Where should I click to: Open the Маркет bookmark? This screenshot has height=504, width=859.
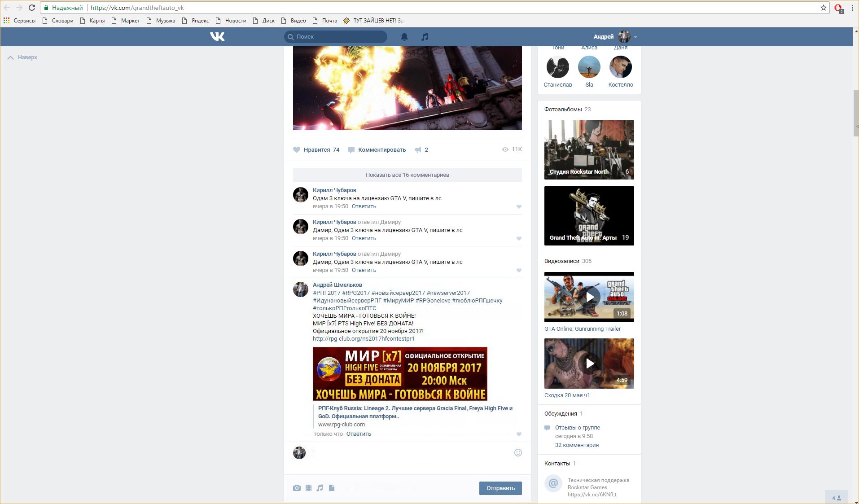coord(125,21)
